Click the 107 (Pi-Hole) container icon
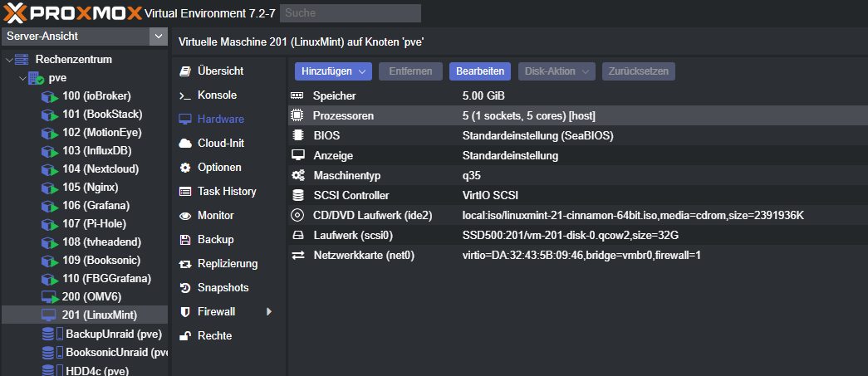868x376 pixels. click(50, 224)
